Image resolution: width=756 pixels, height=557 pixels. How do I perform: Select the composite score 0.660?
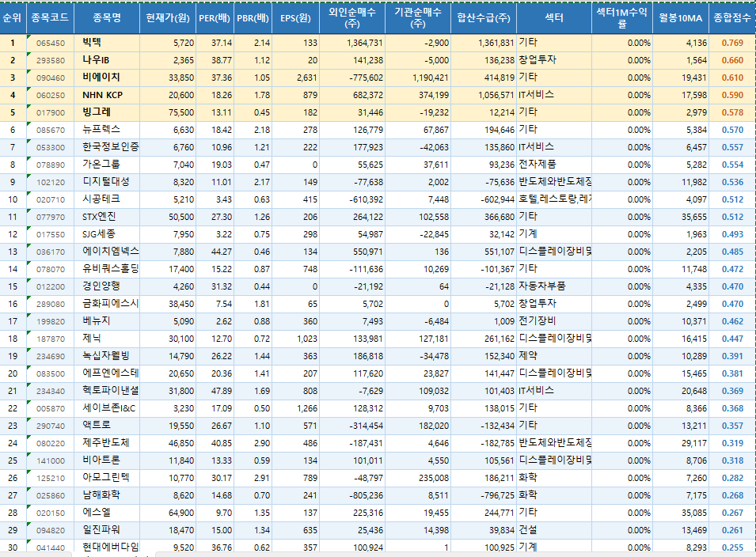[732, 60]
